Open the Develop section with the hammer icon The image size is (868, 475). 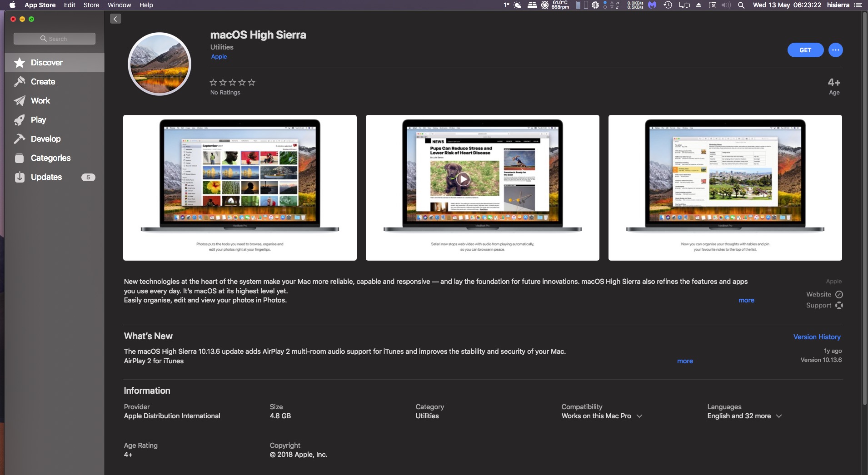[x=55, y=139]
